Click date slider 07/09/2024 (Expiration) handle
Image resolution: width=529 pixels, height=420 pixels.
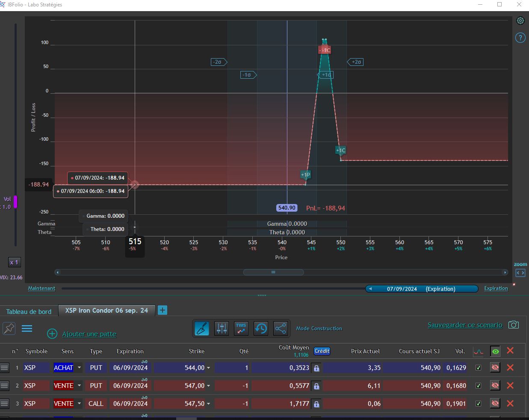[x=422, y=289]
